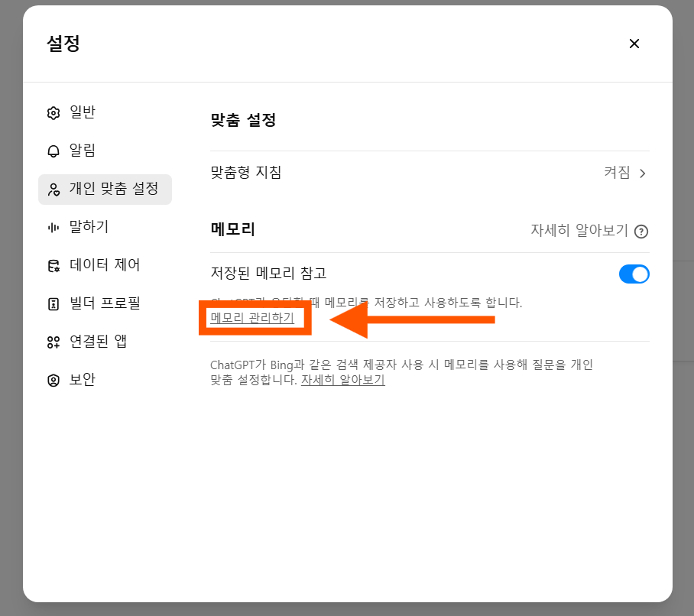694x616 pixels.
Task: Click the gear icon beside 일반
Action: point(53,112)
